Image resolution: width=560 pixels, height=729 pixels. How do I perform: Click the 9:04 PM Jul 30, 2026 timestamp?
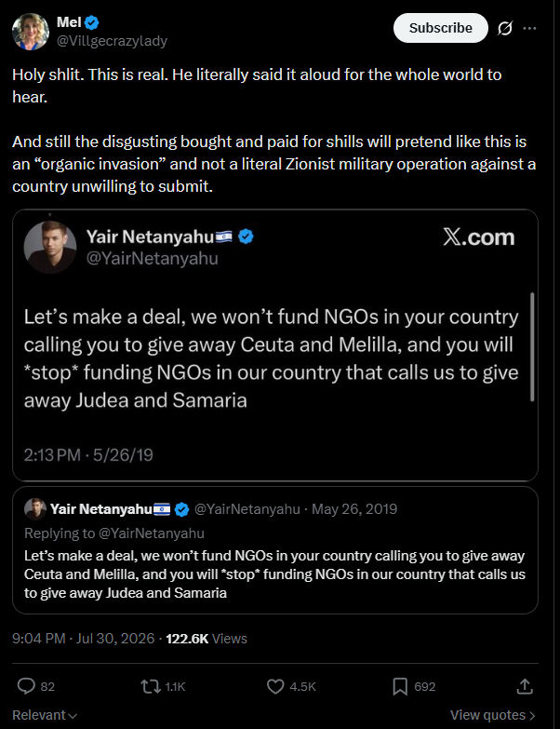(83, 639)
